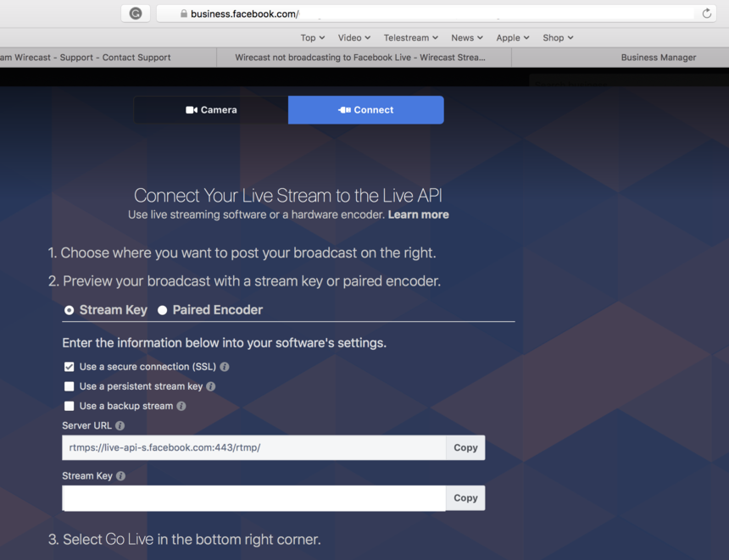
Task: Expand the Apple favorites folder
Action: [x=513, y=37]
